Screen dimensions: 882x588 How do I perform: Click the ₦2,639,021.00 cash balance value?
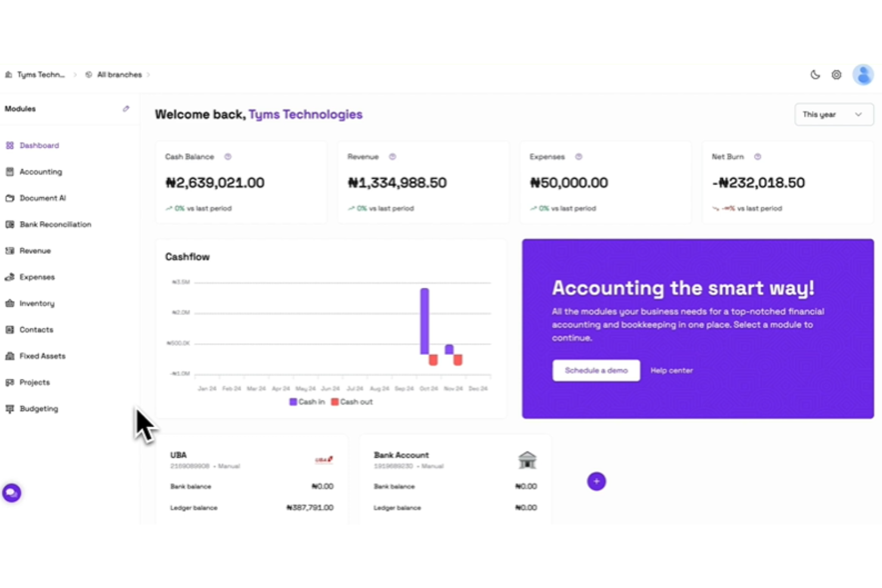(215, 183)
